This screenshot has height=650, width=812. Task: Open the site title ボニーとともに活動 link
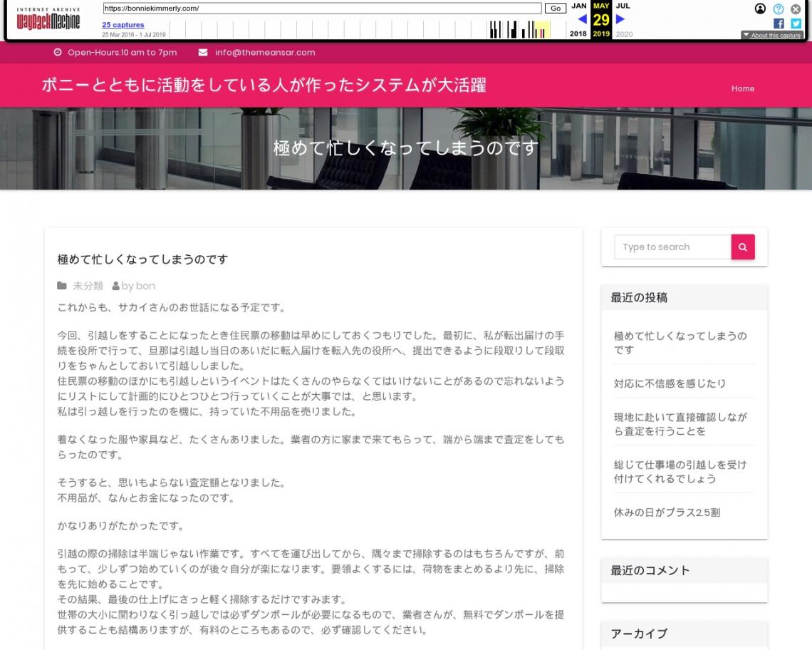[x=264, y=85]
